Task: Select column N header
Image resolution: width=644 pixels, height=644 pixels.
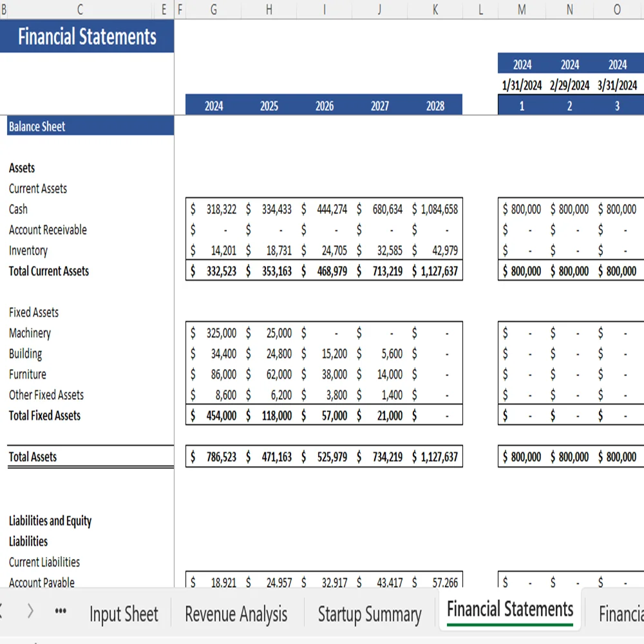Action: pyautogui.click(x=570, y=10)
